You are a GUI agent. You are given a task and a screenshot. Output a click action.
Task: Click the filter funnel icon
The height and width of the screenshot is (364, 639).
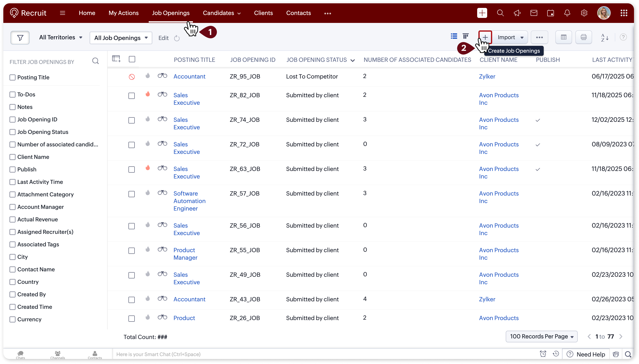[20, 38]
